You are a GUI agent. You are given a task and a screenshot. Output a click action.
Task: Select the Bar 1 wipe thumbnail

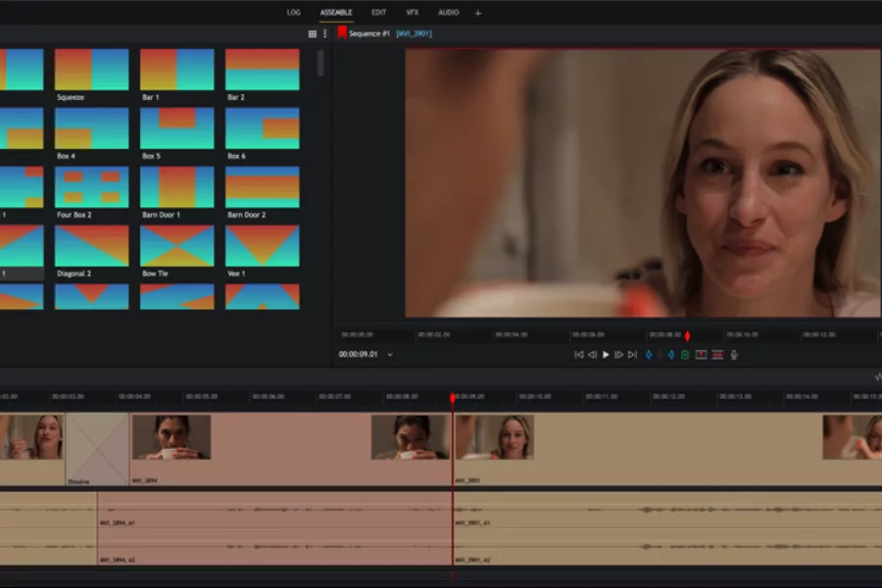point(177,70)
